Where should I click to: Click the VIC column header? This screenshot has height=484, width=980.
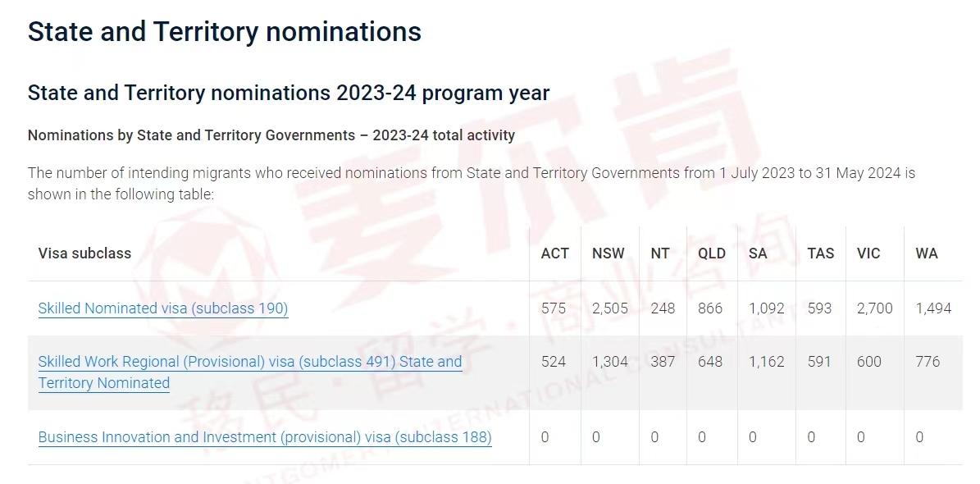(x=868, y=253)
